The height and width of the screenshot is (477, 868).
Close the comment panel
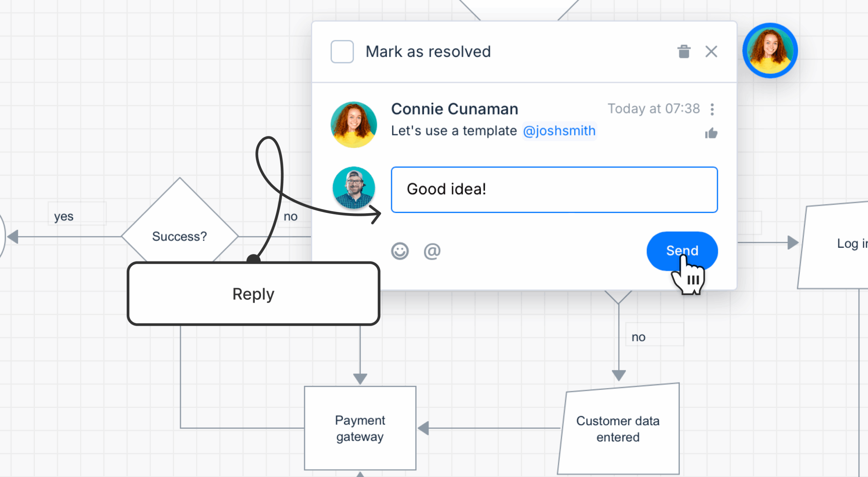coord(711,52)
